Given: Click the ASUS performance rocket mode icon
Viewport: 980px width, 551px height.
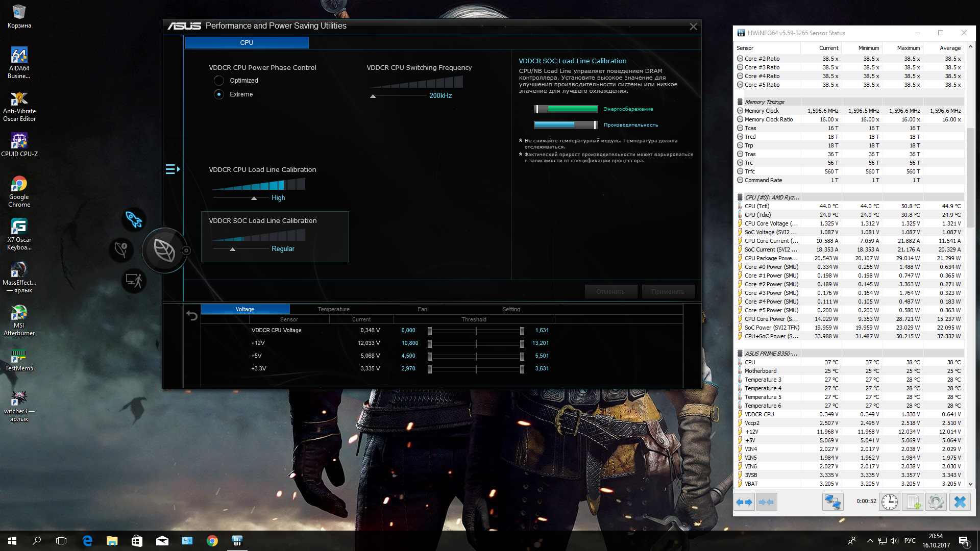Looking at the screenshot, I should (x=134, y=220).
